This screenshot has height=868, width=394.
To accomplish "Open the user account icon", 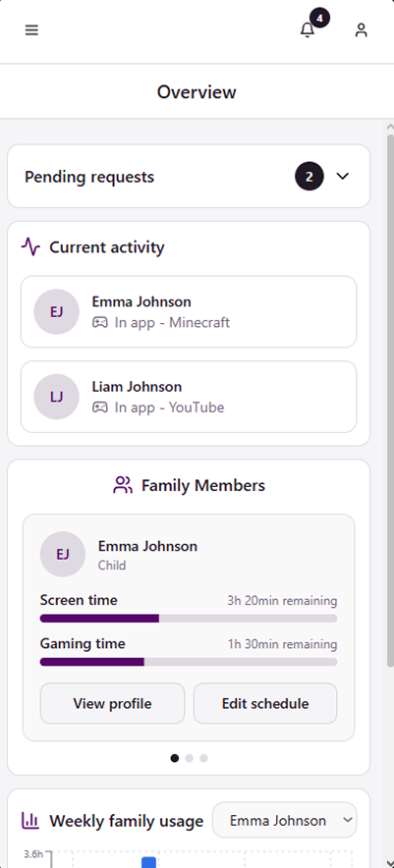I will pos(362,29).
